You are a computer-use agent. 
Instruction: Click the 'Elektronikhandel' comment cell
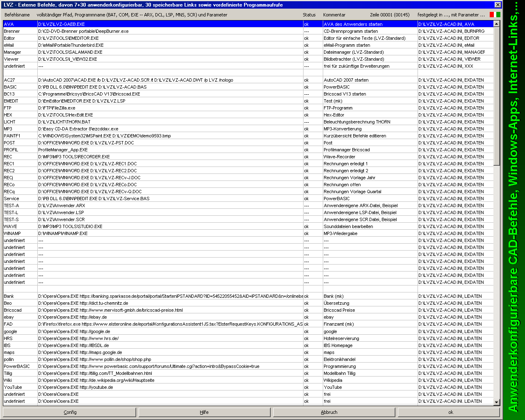[x=370, y=359]
